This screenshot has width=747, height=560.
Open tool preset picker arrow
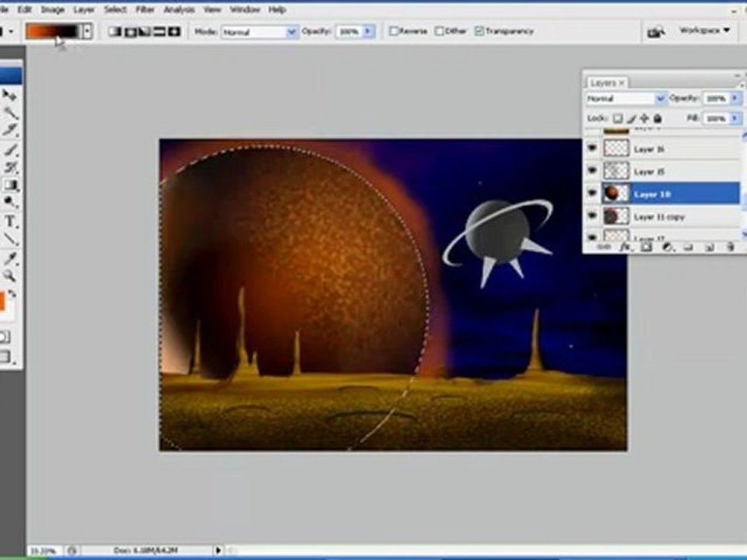pos(10,32)
